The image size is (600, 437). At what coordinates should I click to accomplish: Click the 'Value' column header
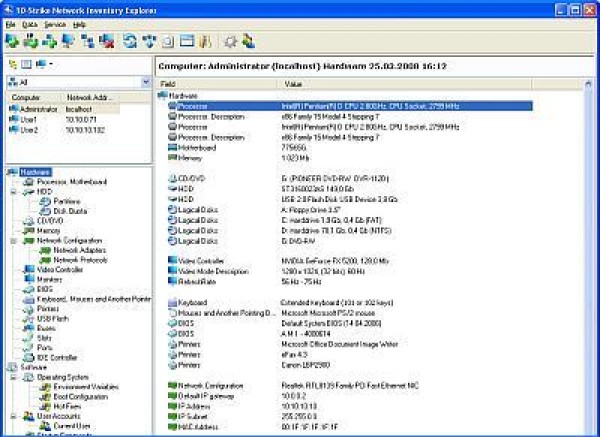click(294, 84)
